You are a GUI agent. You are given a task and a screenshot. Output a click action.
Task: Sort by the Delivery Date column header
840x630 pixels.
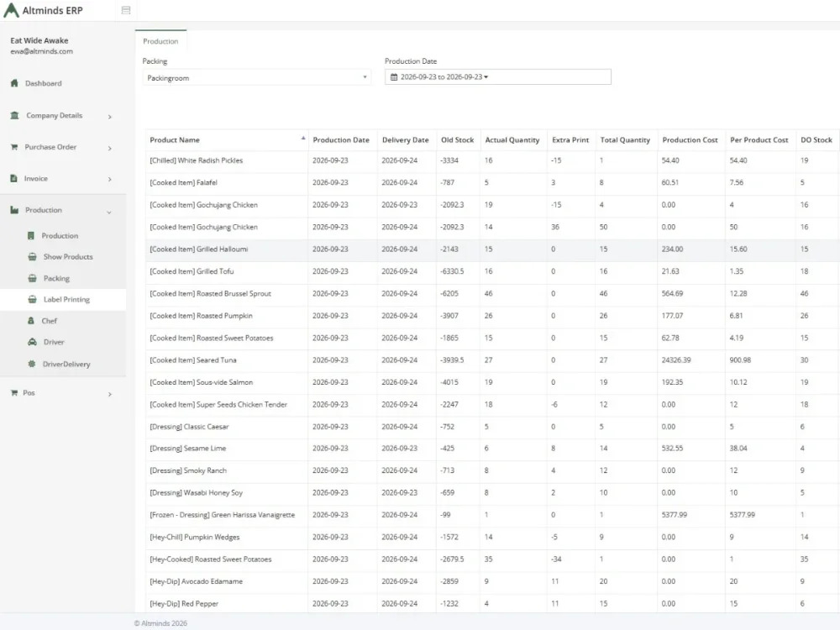tap(406, 139)
